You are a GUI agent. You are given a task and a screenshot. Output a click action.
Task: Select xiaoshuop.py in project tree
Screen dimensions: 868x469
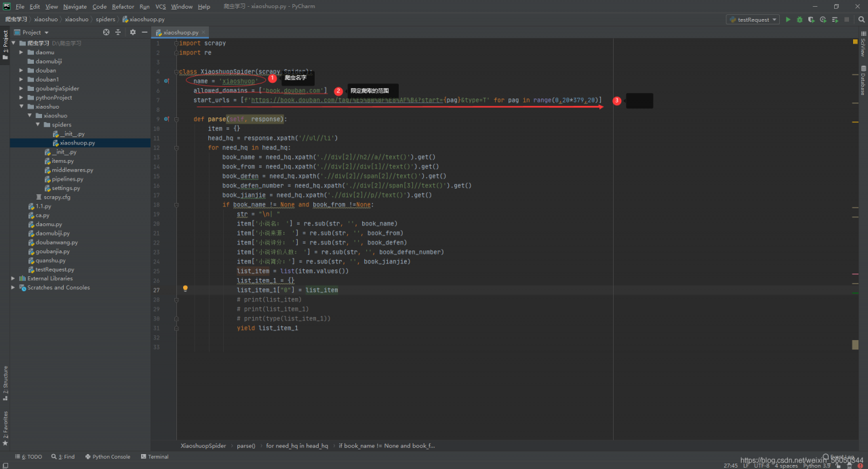click(77, 143)
